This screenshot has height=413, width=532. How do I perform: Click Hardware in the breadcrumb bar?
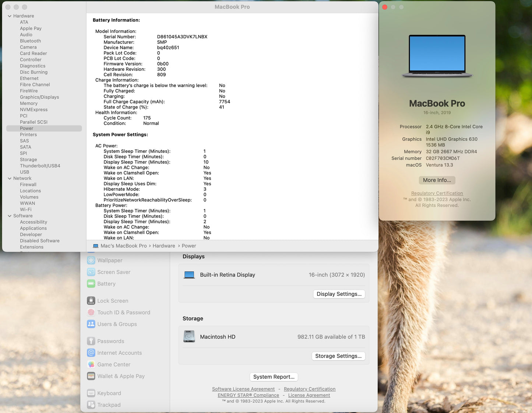click(x=164, y=246)
